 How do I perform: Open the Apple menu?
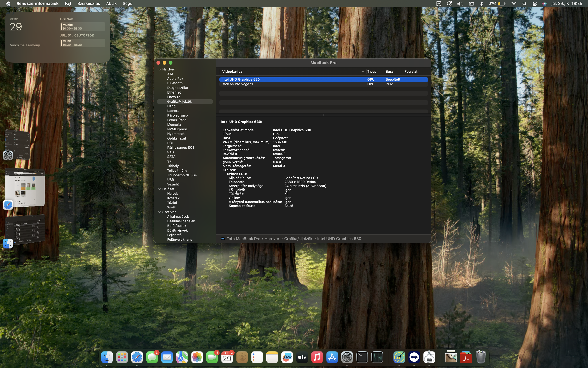(x=8, y=3)
